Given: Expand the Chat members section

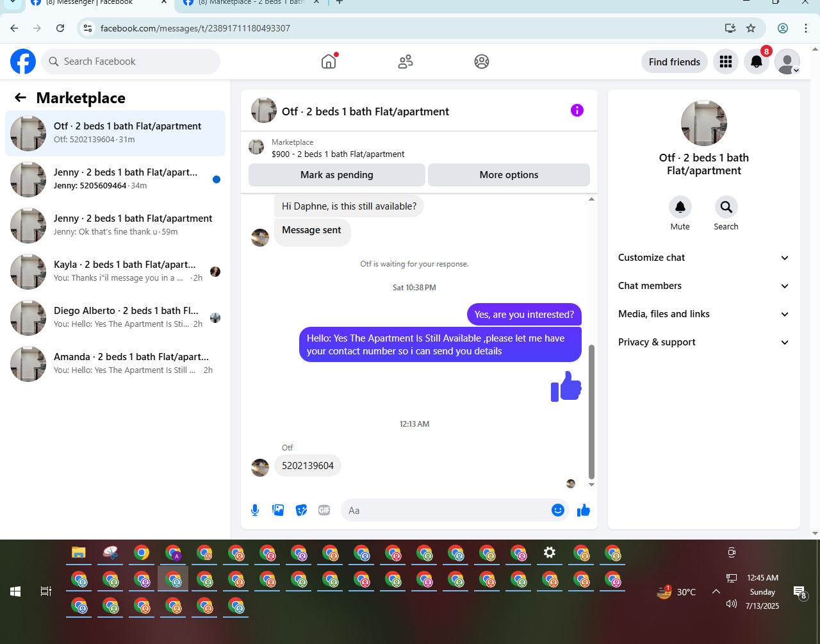Looking at the screenshot, I should (703, 286).
